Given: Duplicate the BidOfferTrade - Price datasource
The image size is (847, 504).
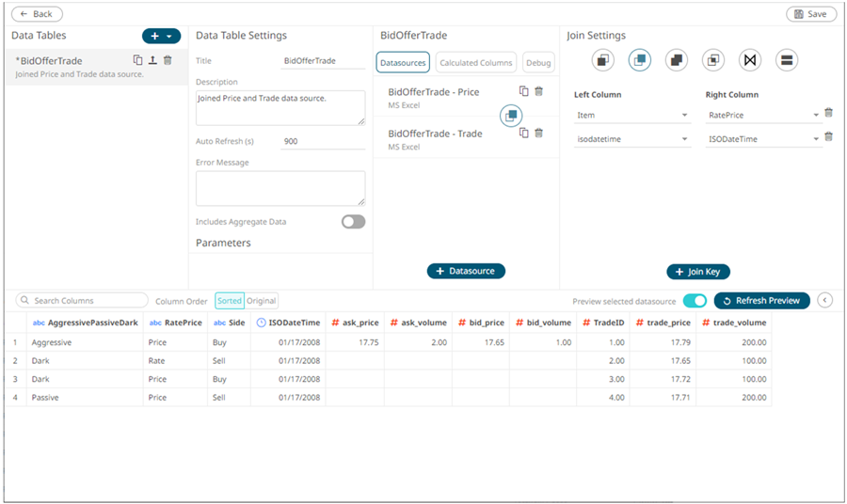Looking at the screenshot, I should [x=524, y=91].
